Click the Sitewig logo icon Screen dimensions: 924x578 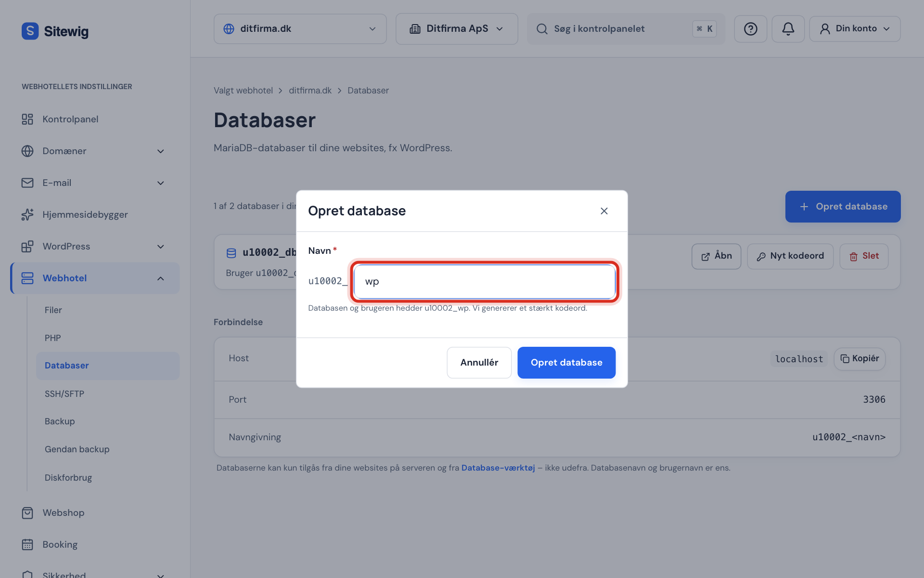(30, 31)
